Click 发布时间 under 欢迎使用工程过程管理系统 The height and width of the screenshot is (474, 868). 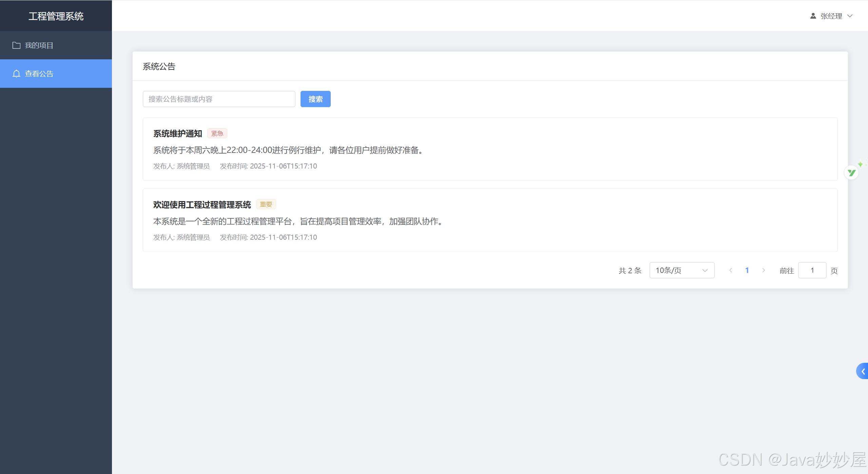tap(268, 237)
